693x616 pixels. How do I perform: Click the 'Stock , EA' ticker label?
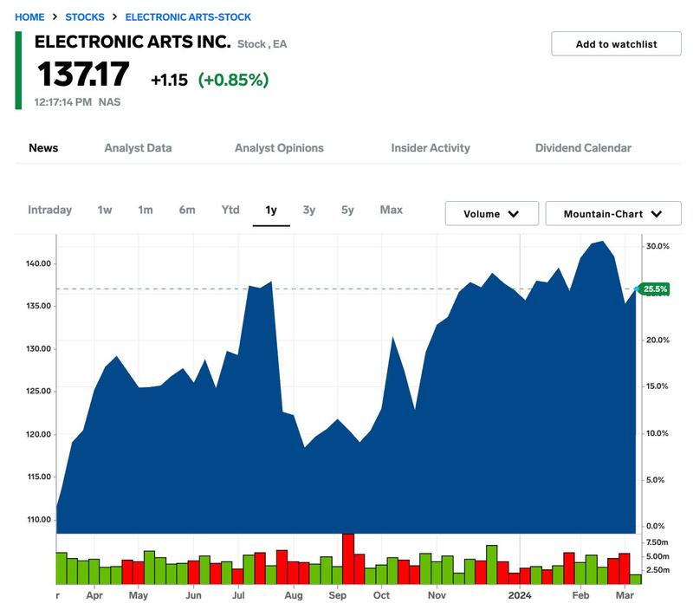262,44
